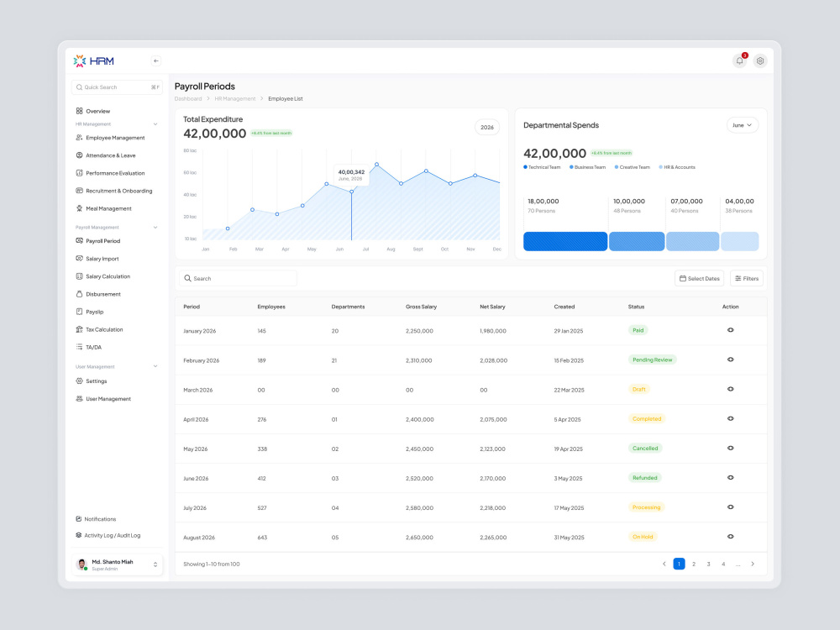Click the Salary Import icon

point(79,259)
